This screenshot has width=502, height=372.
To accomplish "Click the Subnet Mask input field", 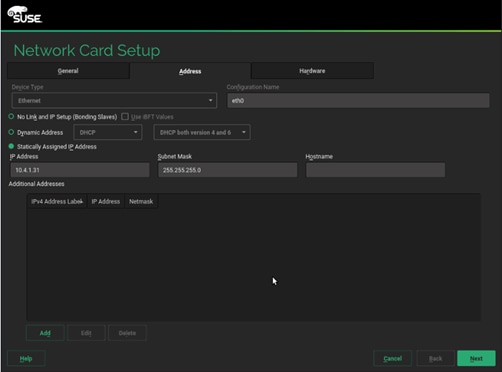I will [x=228, y=170].
